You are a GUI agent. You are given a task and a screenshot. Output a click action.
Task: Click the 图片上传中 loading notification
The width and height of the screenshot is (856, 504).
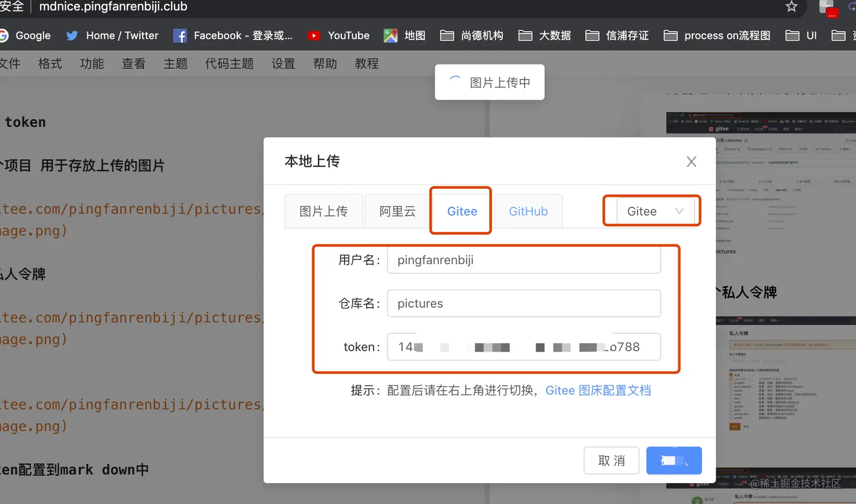[490, 82]
